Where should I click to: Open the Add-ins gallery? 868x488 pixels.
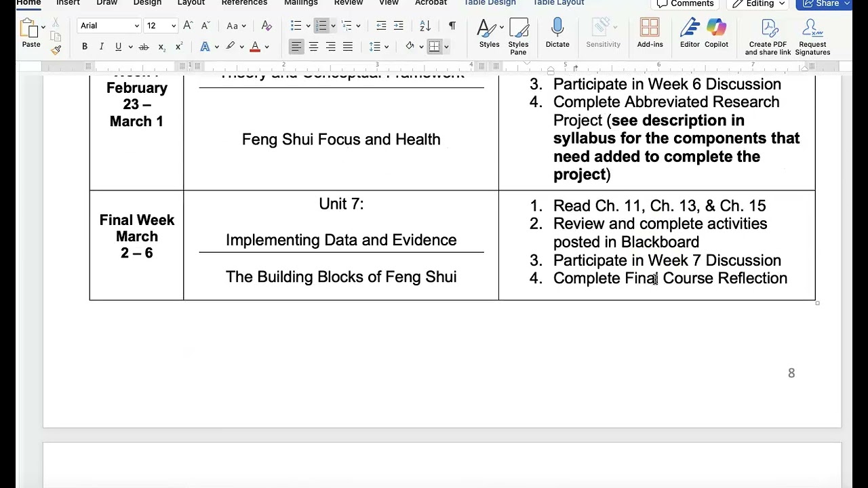650,33
